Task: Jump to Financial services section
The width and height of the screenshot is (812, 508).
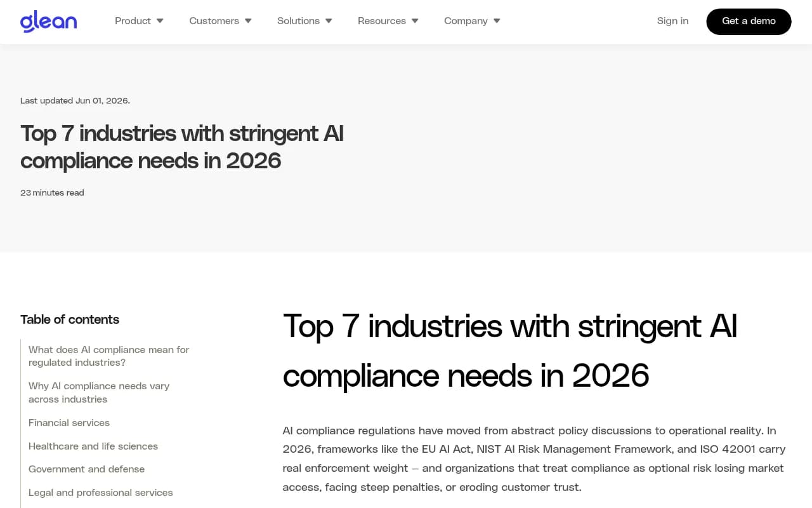Action: pyautogui.click(x=69, y=423)
